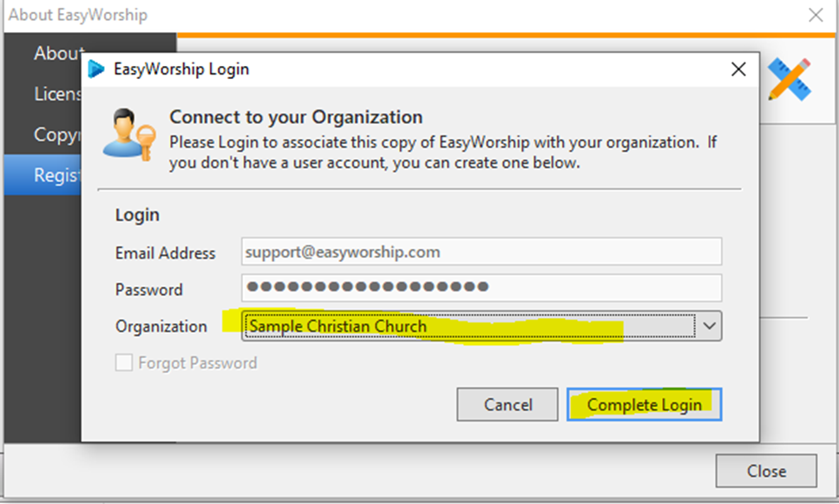The width and height of the screenshot is (839, 504).
Task: Click the EasyWorship play logo icon
Action: tap(96, 69)
